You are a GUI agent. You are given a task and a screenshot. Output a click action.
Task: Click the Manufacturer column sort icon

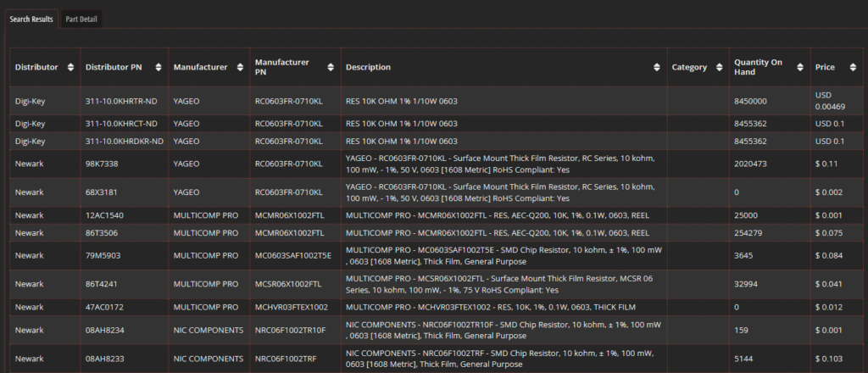pyautogui.click(x=240, y=67)
